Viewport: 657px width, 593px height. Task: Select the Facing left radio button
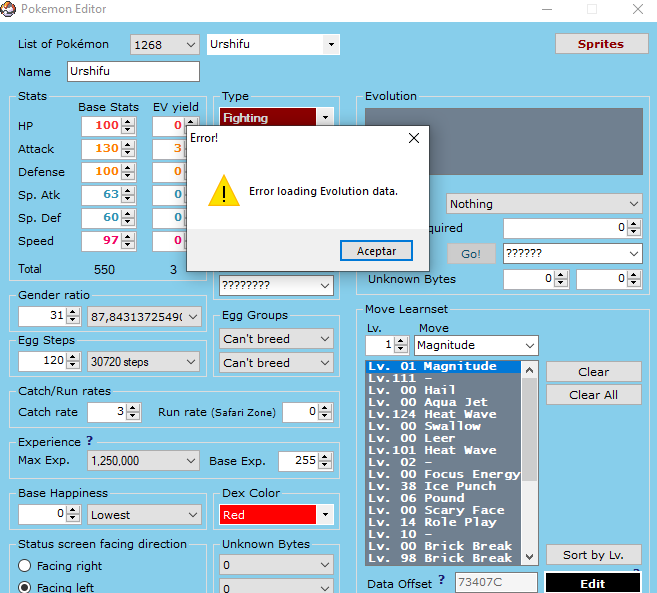[25, 587]
